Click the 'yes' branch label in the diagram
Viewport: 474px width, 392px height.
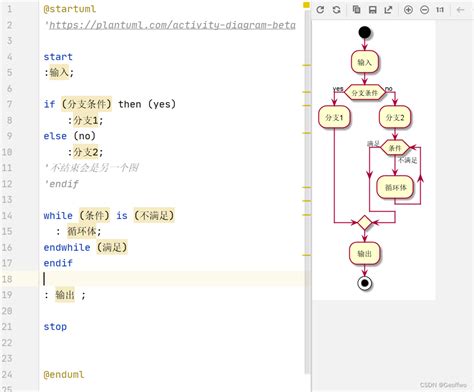[x=338, y=89]
